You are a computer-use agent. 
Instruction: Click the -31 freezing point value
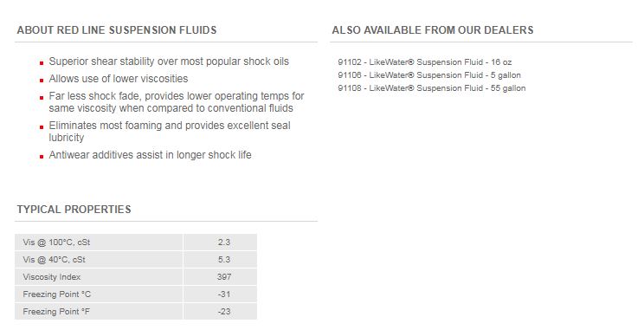click(224, 294)
